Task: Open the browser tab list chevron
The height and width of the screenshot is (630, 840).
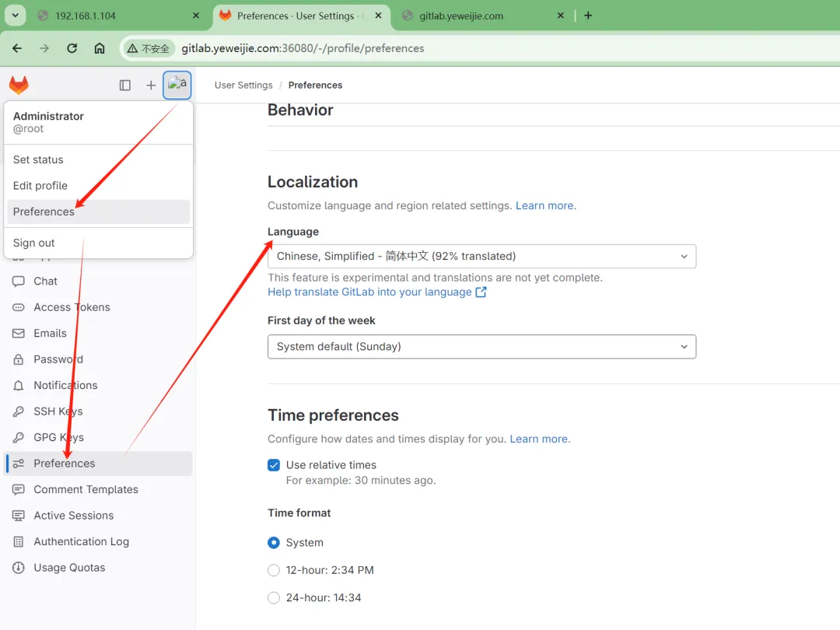Action: (15, 16)
